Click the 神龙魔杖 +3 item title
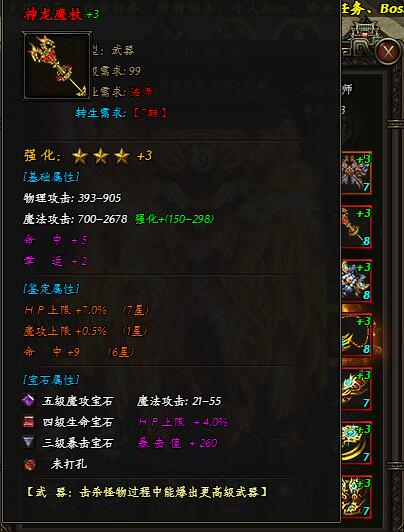Screen dimensions: 404x532 pos(61,15)
